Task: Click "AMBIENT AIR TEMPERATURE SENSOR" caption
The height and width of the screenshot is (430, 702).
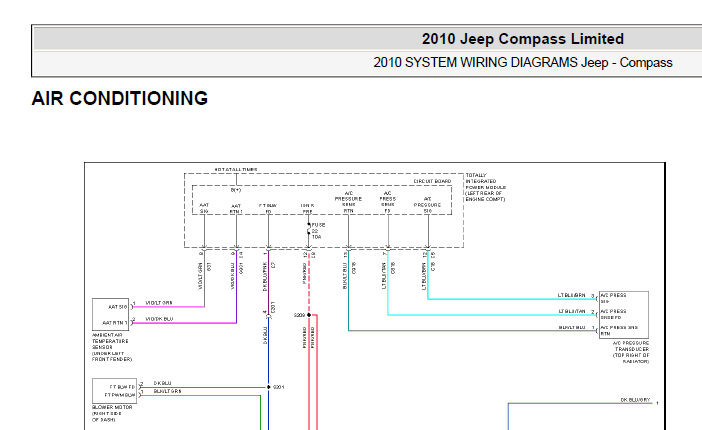Action: (x=112, y=347)
